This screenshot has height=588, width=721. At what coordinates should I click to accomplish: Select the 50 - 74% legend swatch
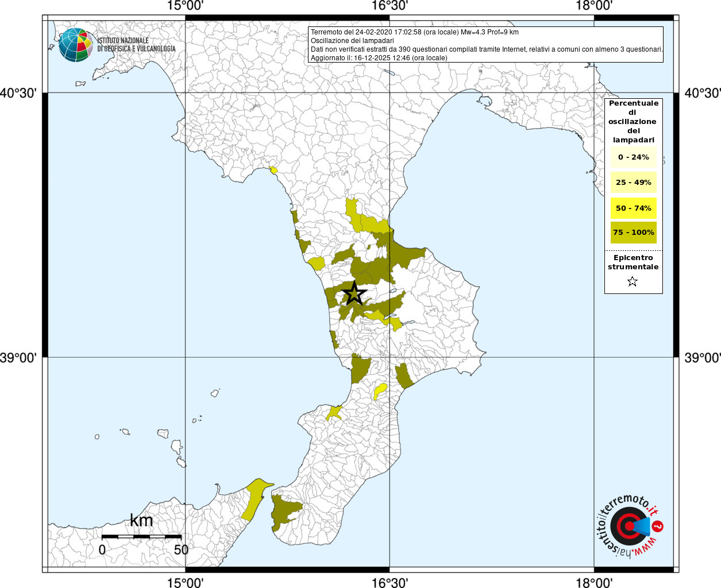[x=633, y=208]
